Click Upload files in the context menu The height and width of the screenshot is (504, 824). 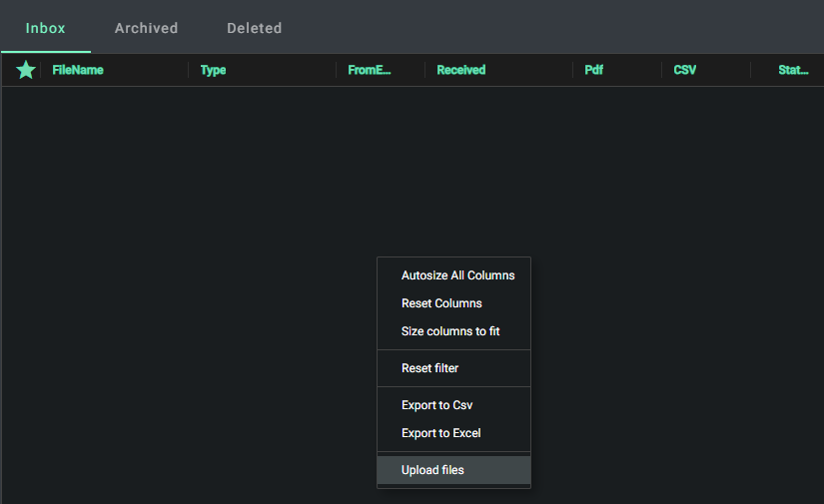tap(432, 470)
